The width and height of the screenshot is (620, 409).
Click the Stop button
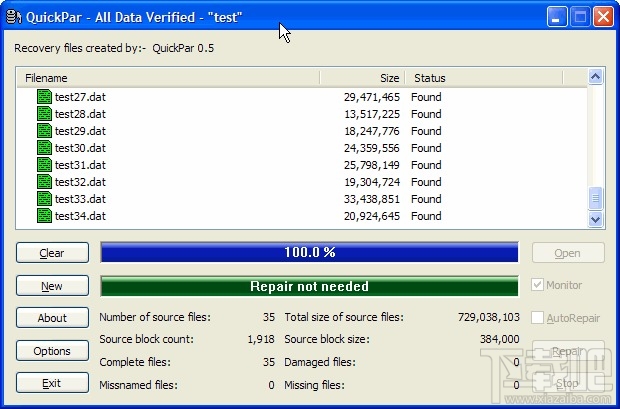point(568,383)
